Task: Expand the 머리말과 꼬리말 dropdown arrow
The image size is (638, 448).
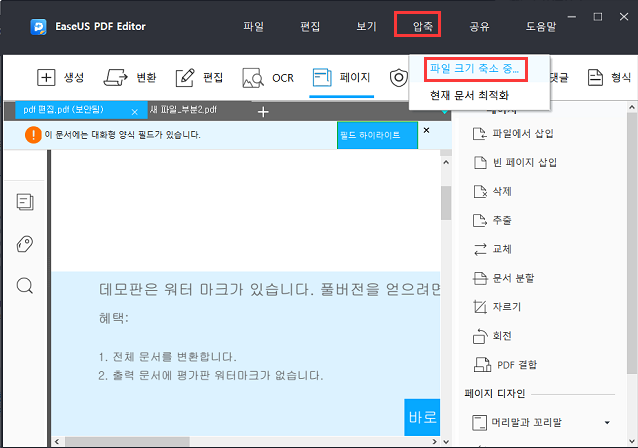Action: [607, 423]
